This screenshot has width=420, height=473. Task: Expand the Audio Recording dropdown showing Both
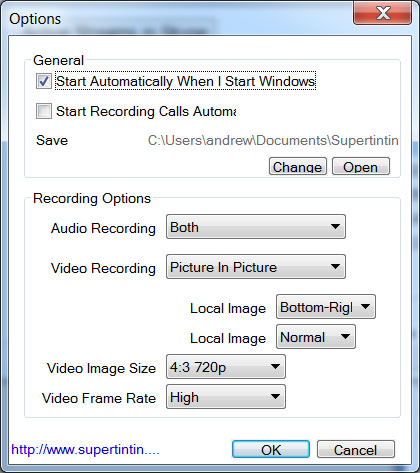pos(256,227)
